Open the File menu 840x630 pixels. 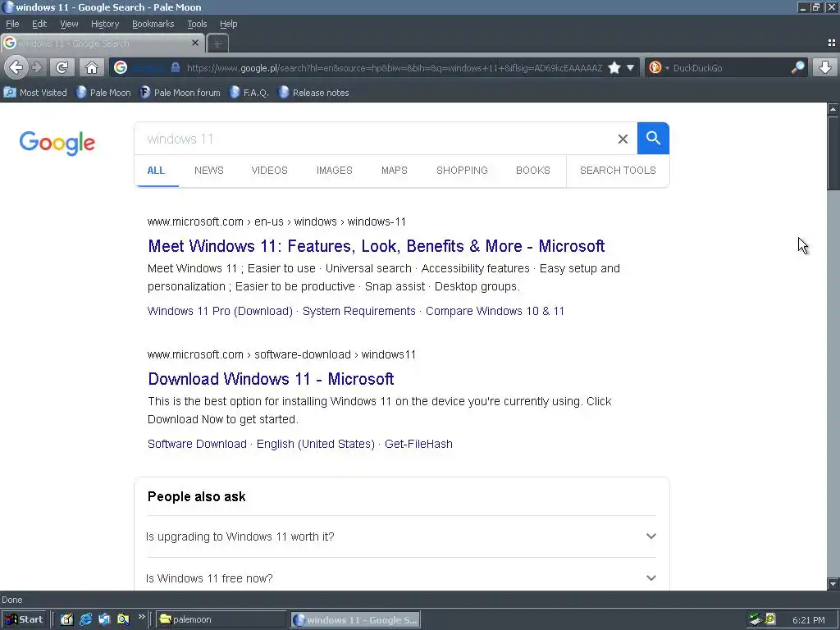pyautogui.click(x=12, y=24)
